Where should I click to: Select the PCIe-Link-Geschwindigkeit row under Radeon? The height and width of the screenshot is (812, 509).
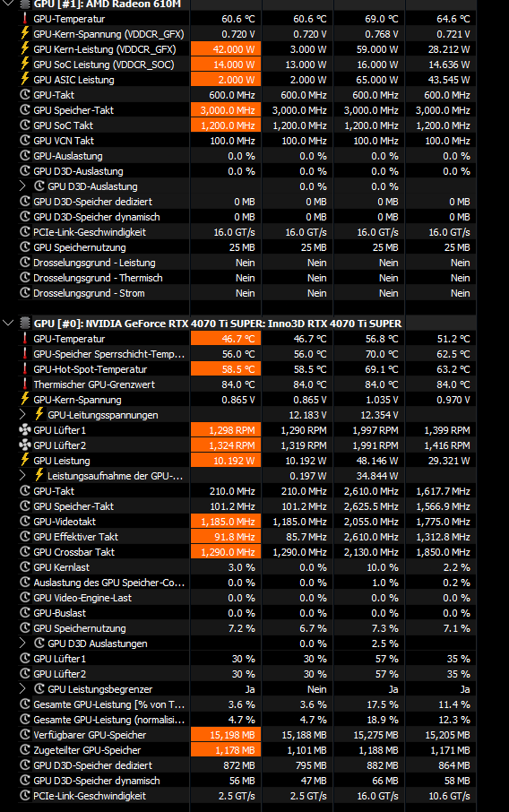(x=246, y=232)
